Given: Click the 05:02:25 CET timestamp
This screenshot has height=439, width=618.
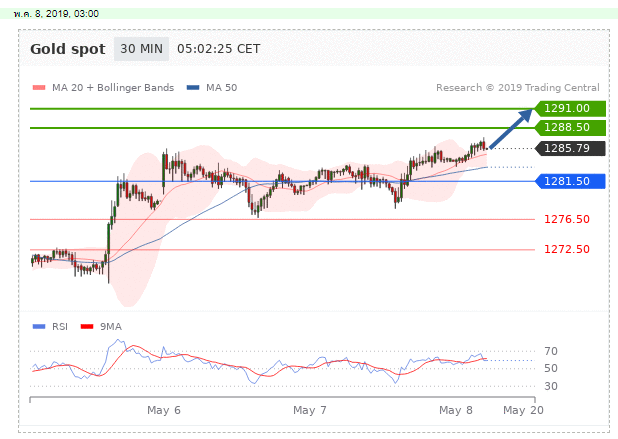Looking at the screenshot, I should click(x=219, y=49).
